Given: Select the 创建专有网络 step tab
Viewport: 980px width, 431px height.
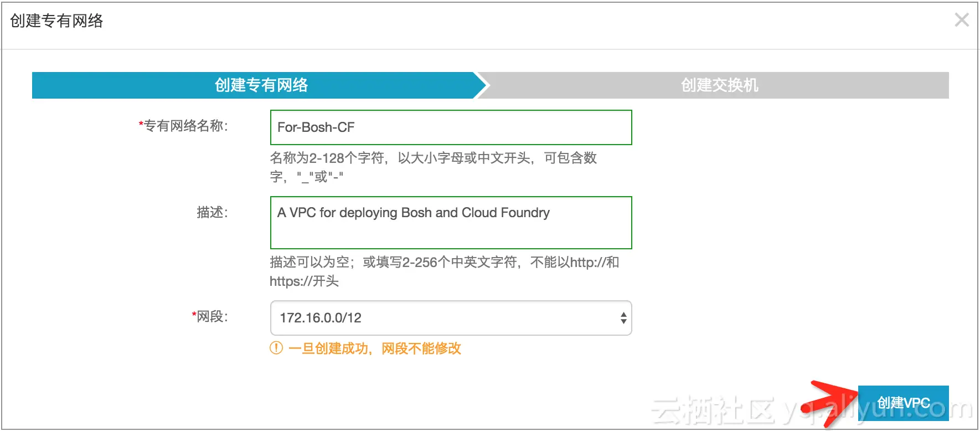Looking at the screenshot, I should pyautogui.click(x=262, y=85).
